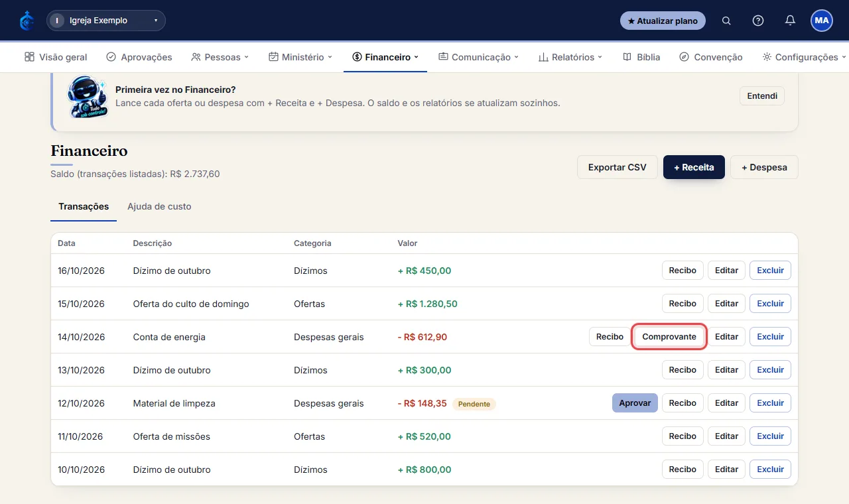Expand the Pessoas menu

tap(220, 57)
